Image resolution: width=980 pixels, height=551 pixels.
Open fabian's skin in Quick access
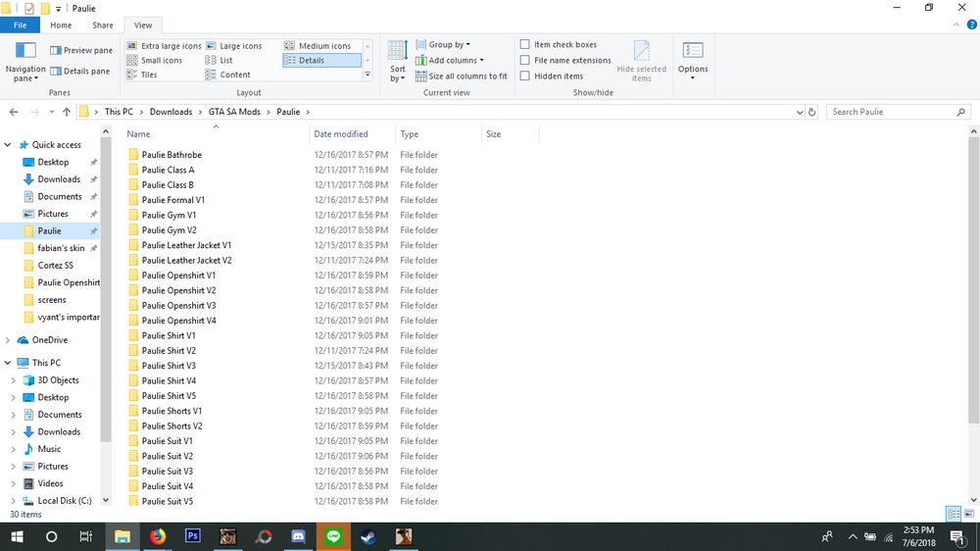coord(61,248)
